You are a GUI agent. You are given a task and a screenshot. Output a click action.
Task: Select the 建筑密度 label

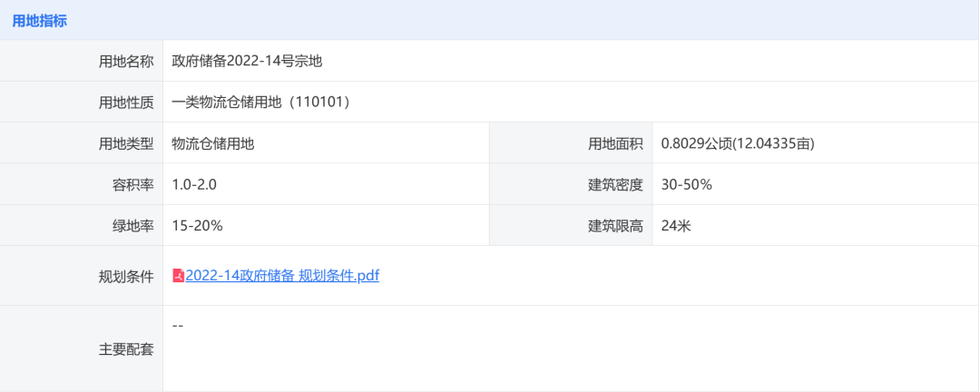click(x=615, y=185)
